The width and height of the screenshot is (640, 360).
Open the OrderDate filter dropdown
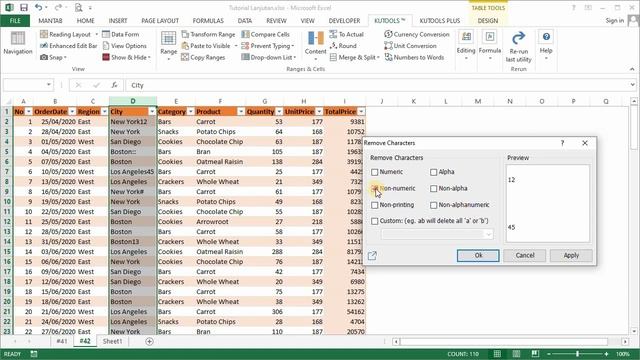tap(72, 111)
